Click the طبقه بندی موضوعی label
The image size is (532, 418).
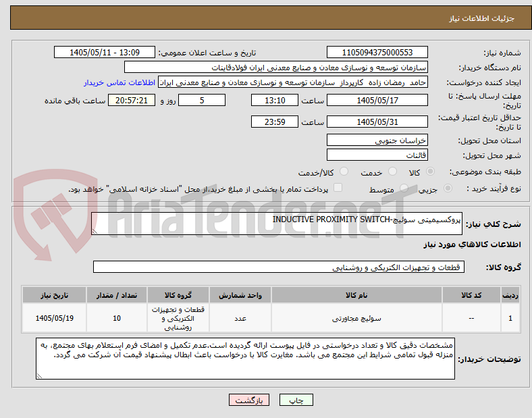pyautogui.click(x=485, y=172)
